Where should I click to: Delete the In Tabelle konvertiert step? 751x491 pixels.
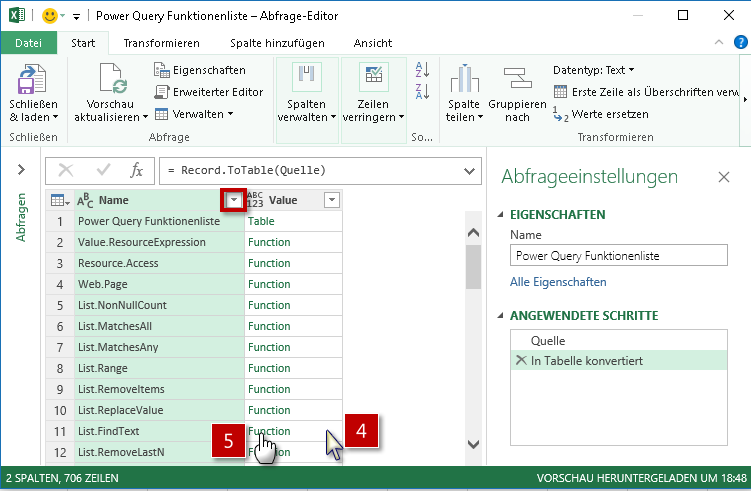pos(521,360)
